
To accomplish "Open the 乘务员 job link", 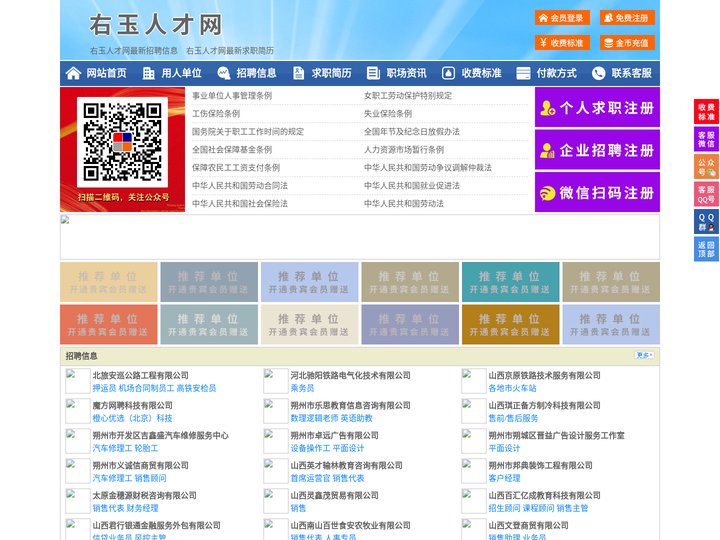I will click(302, 388).
